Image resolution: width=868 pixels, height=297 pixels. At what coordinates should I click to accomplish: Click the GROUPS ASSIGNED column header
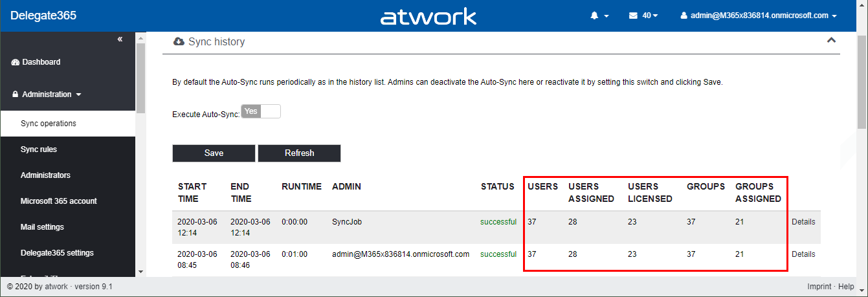pyautogui.click(x=758, y=193)
